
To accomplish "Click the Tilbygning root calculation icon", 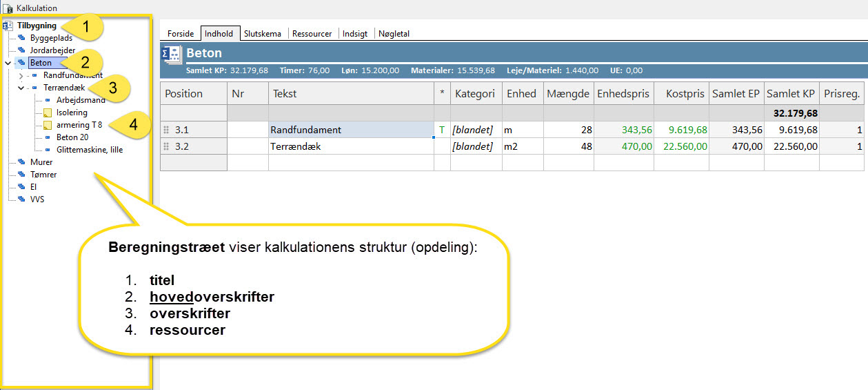I will (x=8, y=26).
